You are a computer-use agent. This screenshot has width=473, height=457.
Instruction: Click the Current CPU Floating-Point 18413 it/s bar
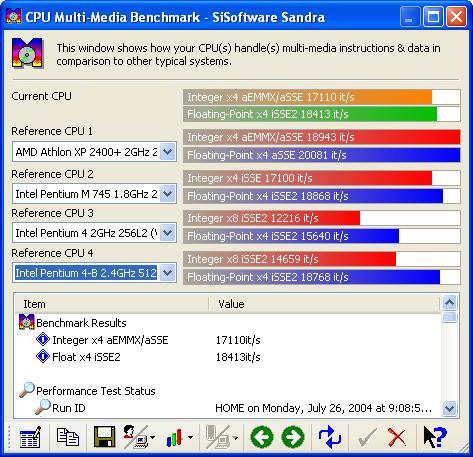322,114
